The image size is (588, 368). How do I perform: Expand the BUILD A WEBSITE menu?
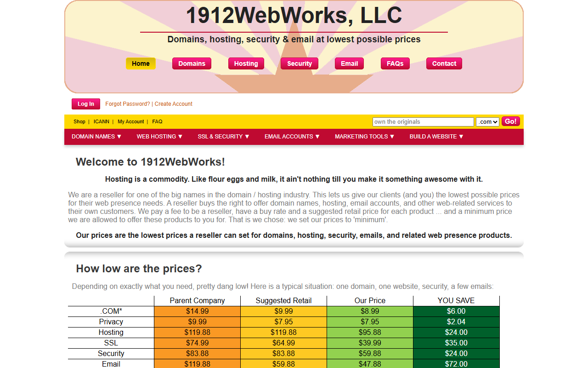click(436, 137)
